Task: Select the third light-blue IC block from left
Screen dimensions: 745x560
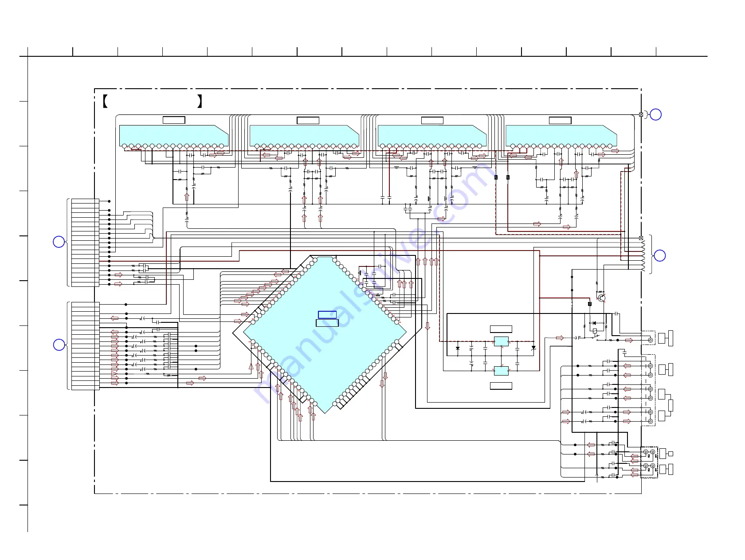Action: [x=432, y=136]
